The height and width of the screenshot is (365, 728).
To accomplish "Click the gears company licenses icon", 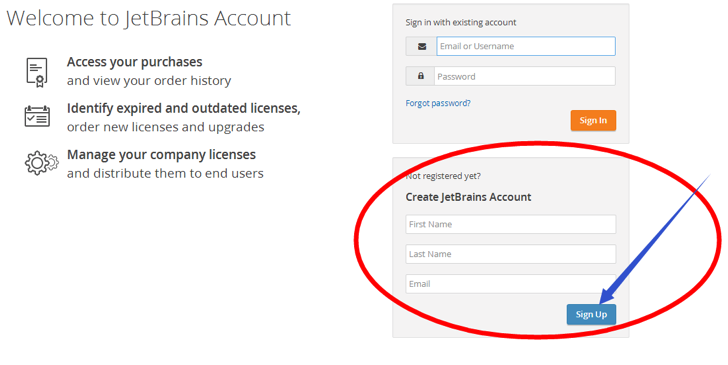I will click(41, 163).
